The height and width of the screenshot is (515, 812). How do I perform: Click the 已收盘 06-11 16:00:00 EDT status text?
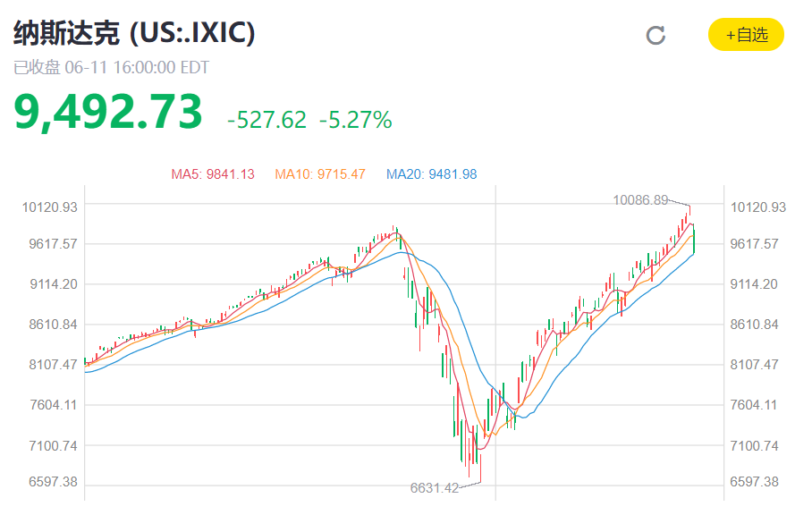112,67
